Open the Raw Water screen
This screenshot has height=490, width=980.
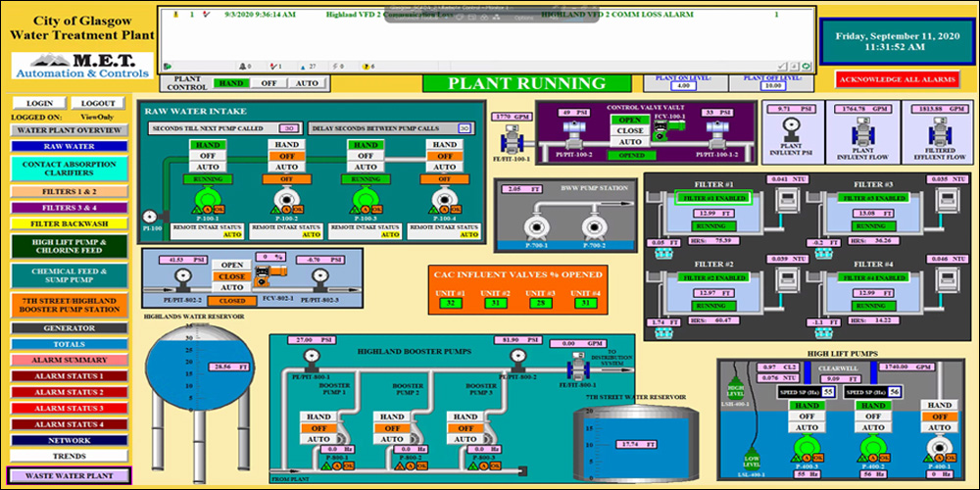[x=70, y=146]
